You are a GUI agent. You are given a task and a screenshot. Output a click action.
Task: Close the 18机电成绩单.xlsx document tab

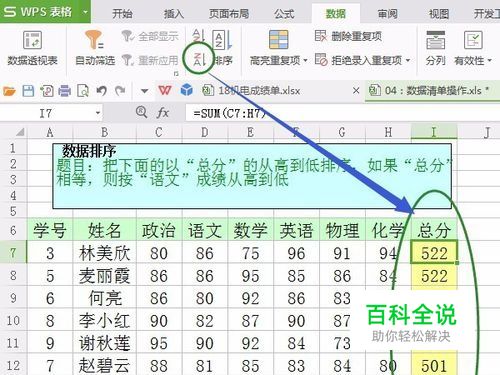click(356, 90)
